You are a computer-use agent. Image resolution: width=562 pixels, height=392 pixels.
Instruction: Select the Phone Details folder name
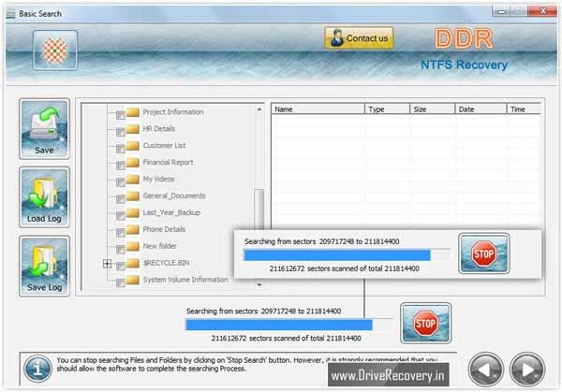pos(164,229)
